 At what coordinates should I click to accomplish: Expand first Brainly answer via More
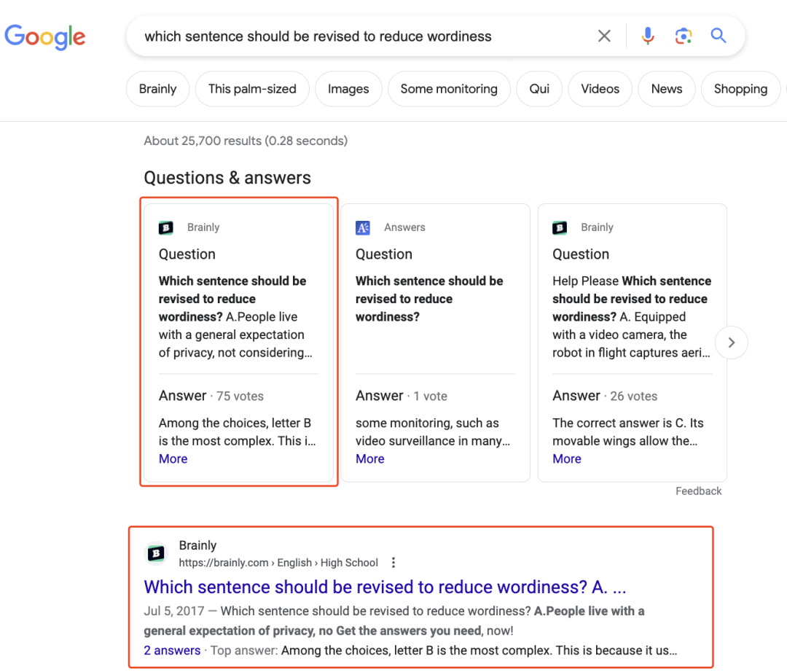173,458
